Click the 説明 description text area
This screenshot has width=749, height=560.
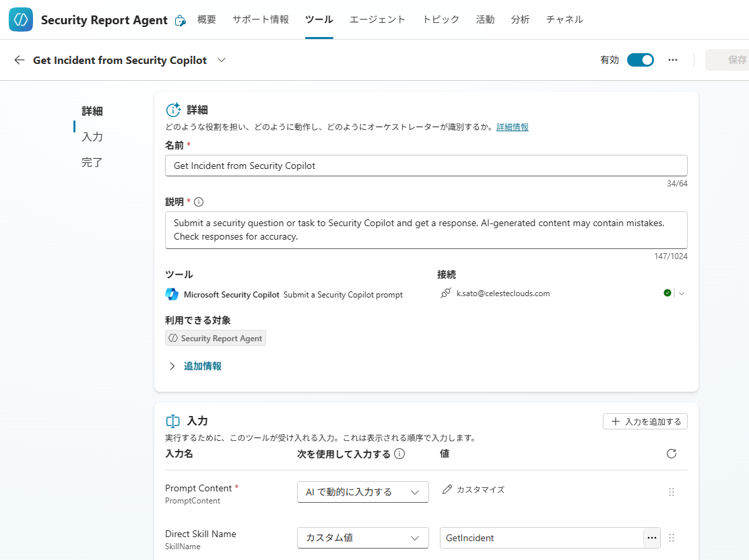pyautogui.click(x=426, y=230)
